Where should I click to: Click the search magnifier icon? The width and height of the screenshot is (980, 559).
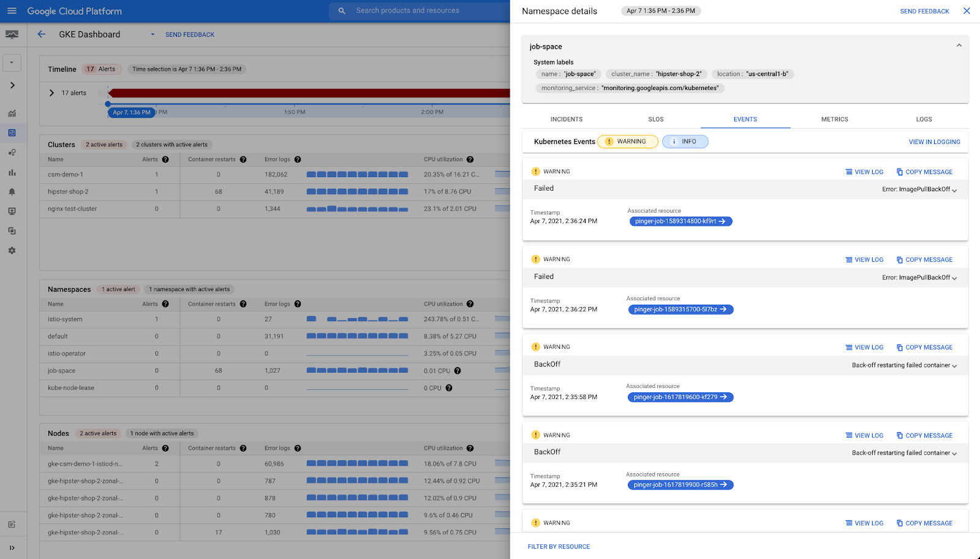click(342, 10)
